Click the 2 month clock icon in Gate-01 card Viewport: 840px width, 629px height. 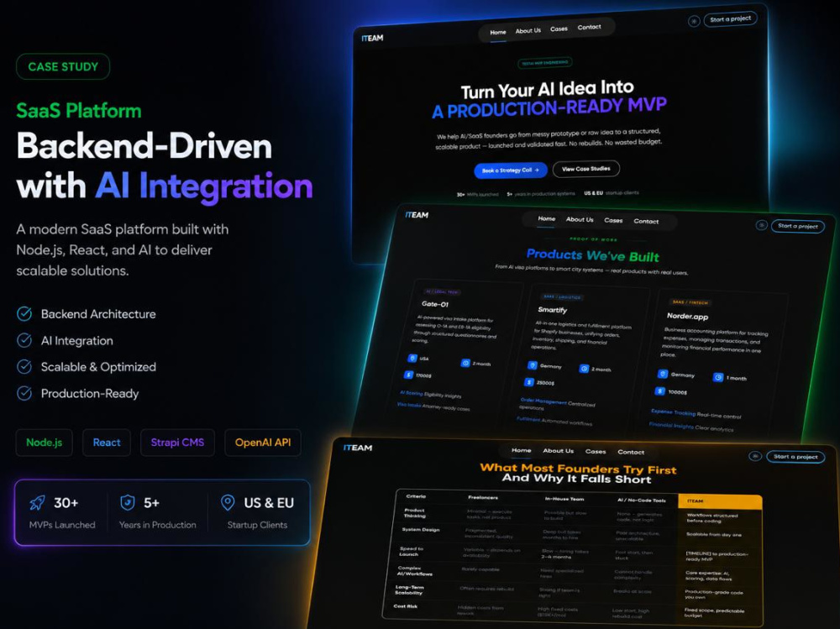[x=465, y=363]
